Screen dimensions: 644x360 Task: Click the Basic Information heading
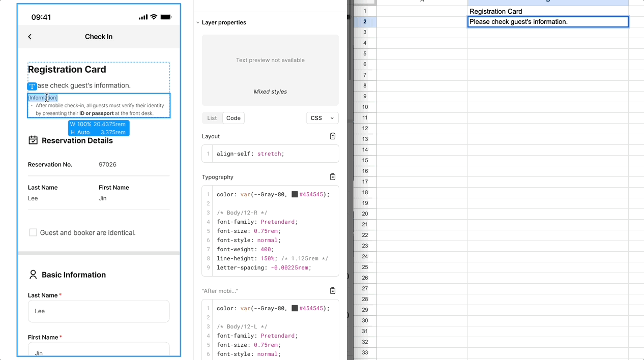click(x=74, y=275)
